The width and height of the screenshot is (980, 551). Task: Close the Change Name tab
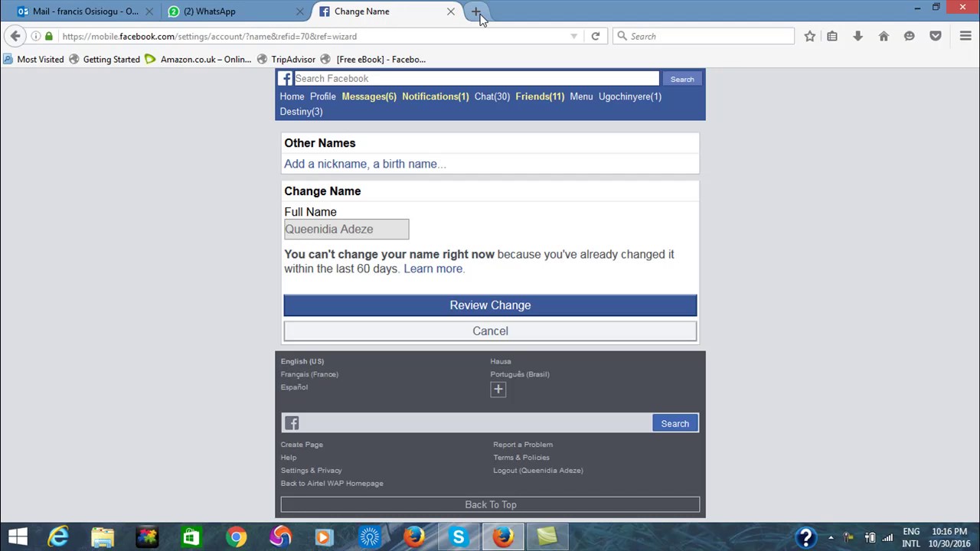click(451, 11)
